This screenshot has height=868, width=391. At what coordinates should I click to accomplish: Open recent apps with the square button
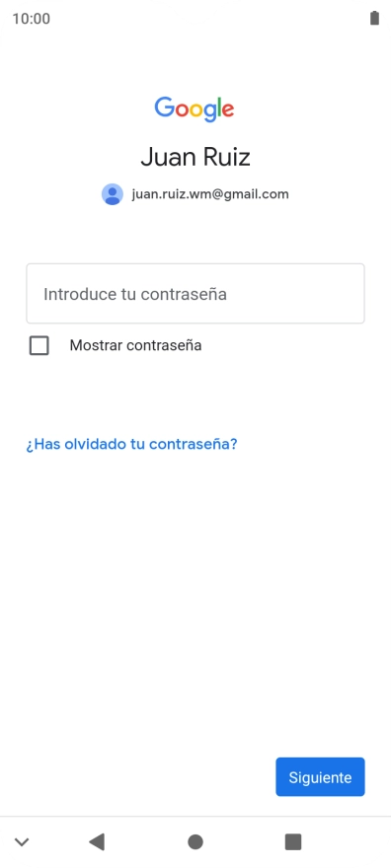click(293, 842)
